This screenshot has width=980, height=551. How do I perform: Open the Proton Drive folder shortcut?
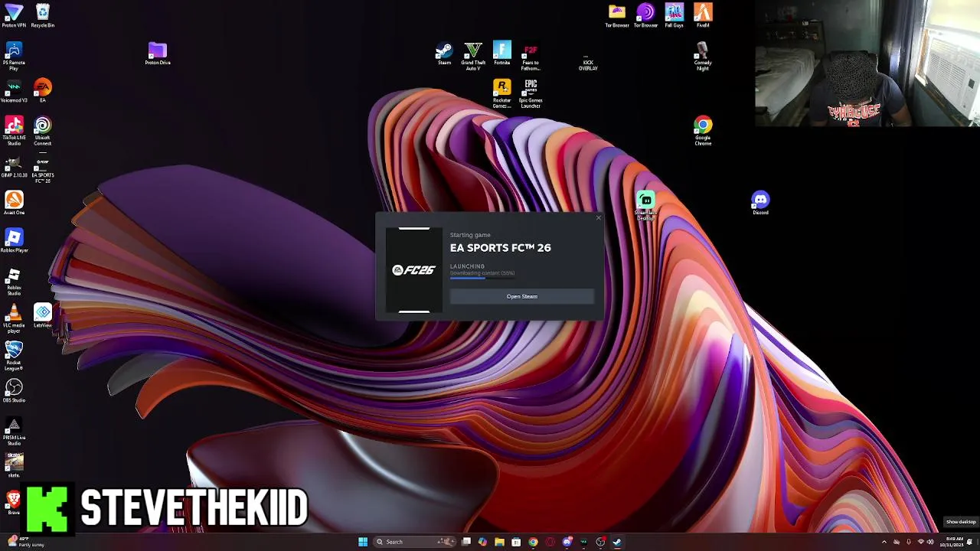click(157, 54)
